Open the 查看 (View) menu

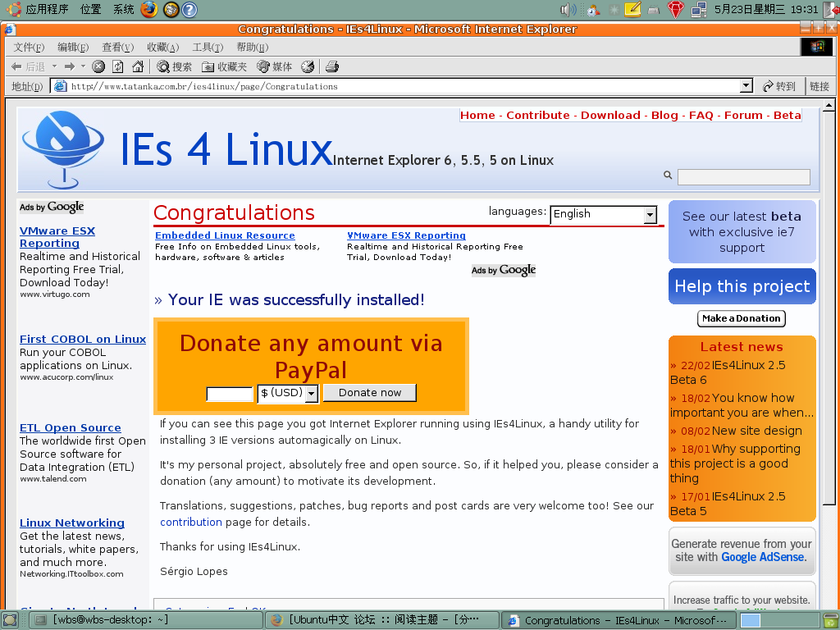[118, 47]
